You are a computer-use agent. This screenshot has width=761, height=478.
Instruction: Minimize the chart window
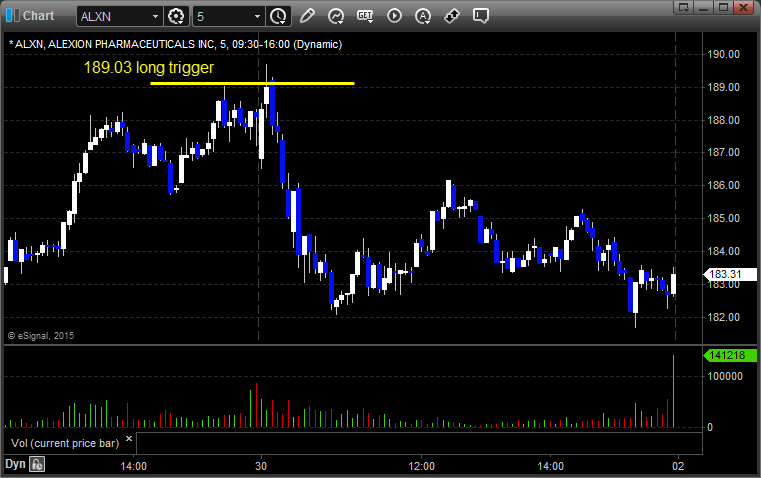click(x=704, y=7)
